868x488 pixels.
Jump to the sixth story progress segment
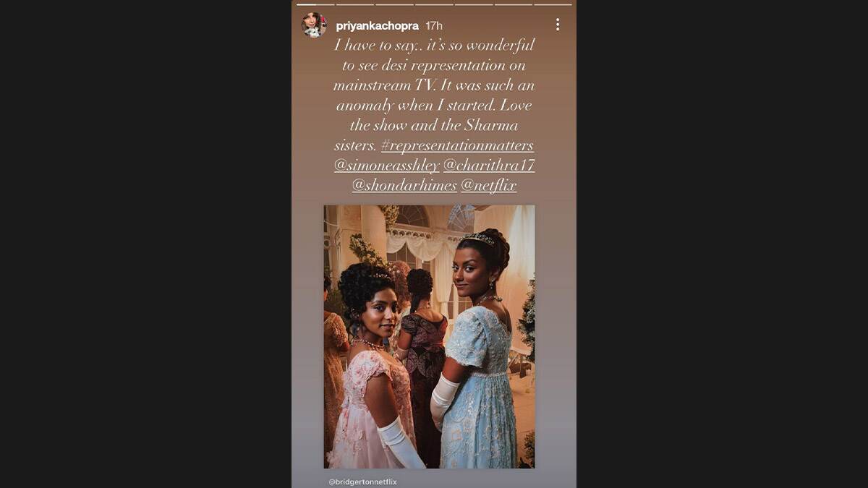[514, 4]
